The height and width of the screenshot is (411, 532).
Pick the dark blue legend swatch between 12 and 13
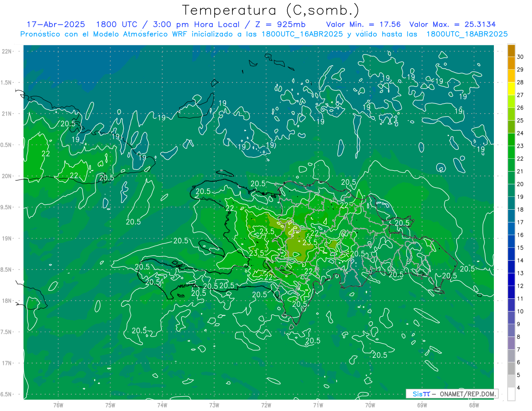511,279
